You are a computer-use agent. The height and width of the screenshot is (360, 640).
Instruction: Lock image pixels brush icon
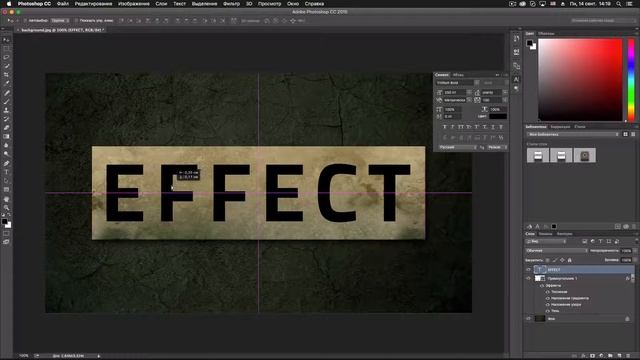click(x=555, y=260)
